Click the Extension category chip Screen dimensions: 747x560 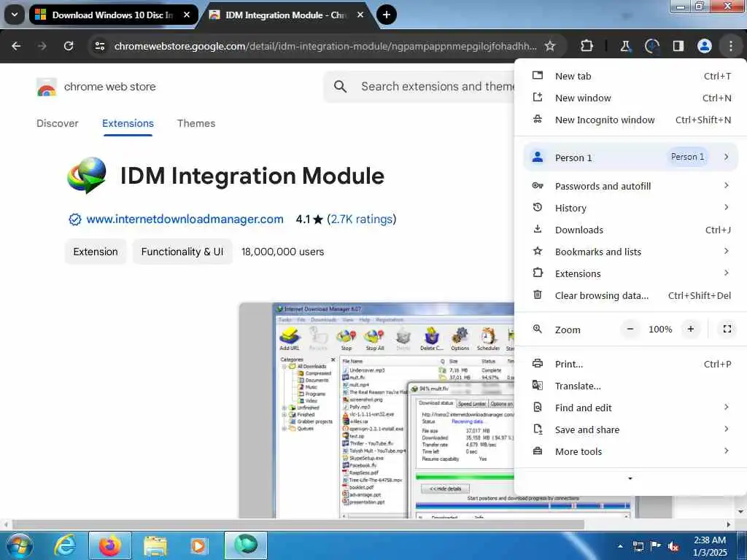tap(96, 252)
